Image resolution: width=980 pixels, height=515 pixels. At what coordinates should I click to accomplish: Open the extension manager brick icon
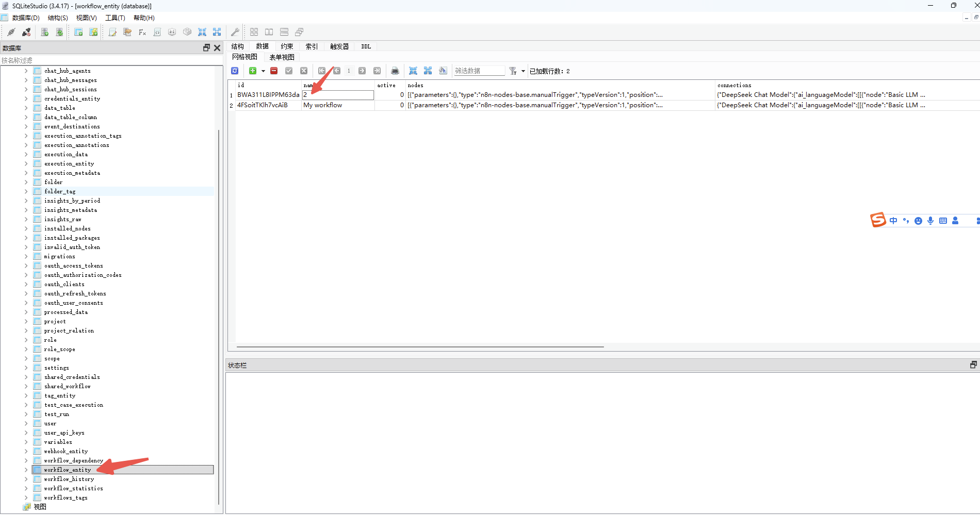pyautogui.click(x=187, y=32)
